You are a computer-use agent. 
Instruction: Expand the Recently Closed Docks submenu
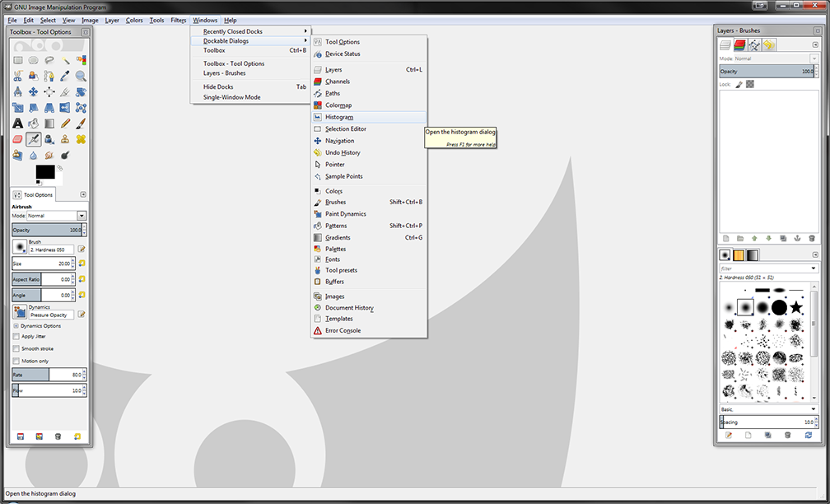[x=250, y=31]
